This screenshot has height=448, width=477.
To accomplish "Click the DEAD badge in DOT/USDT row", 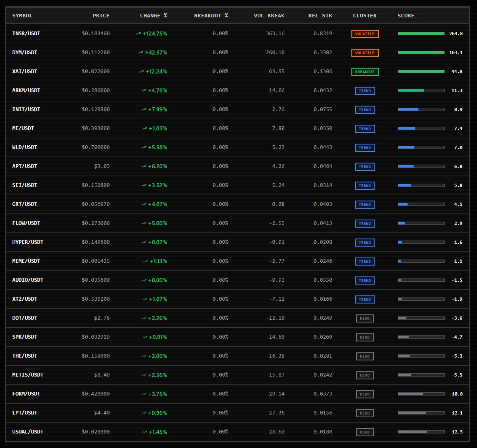I will (x=365, y=318).
